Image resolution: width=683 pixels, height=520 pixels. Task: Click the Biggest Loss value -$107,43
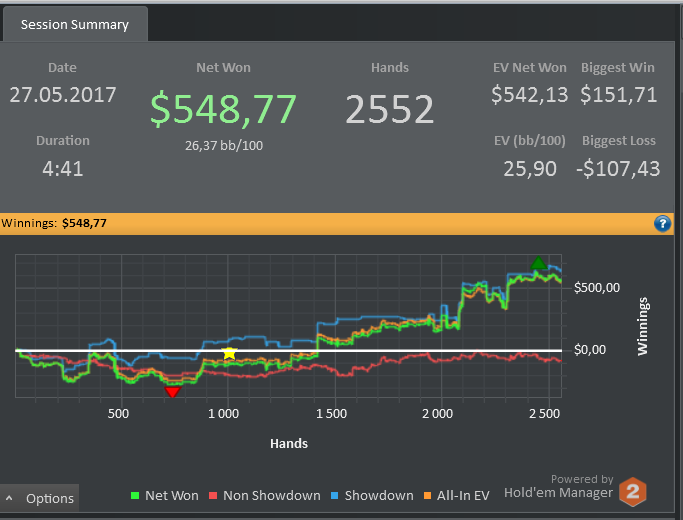618,169
